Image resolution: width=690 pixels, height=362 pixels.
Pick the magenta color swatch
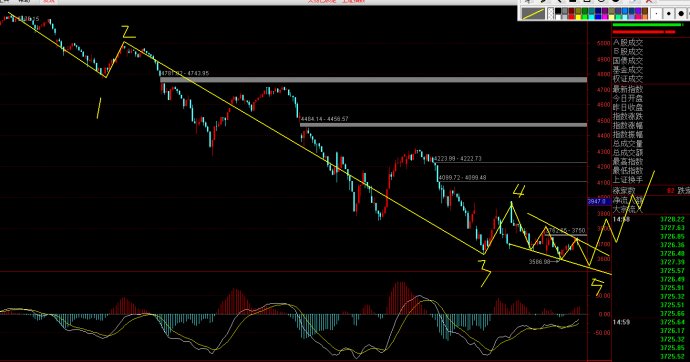pyautogui.click(x=605, y=17)
